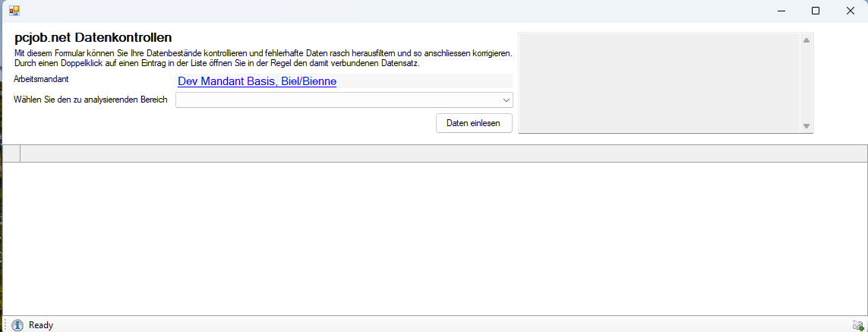The height and width of the screenshot is (332, 868).
Task: Click the application icon in the title bar
Action: point(14,11)
